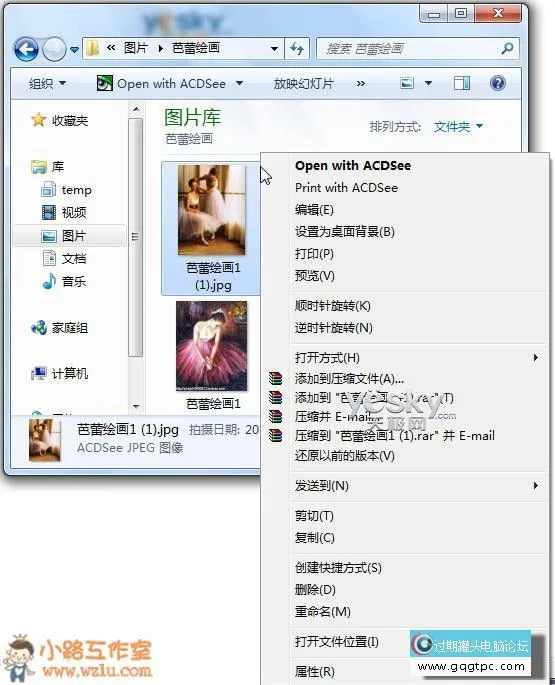Select 计算机 in navigation pane

[59, 374]
